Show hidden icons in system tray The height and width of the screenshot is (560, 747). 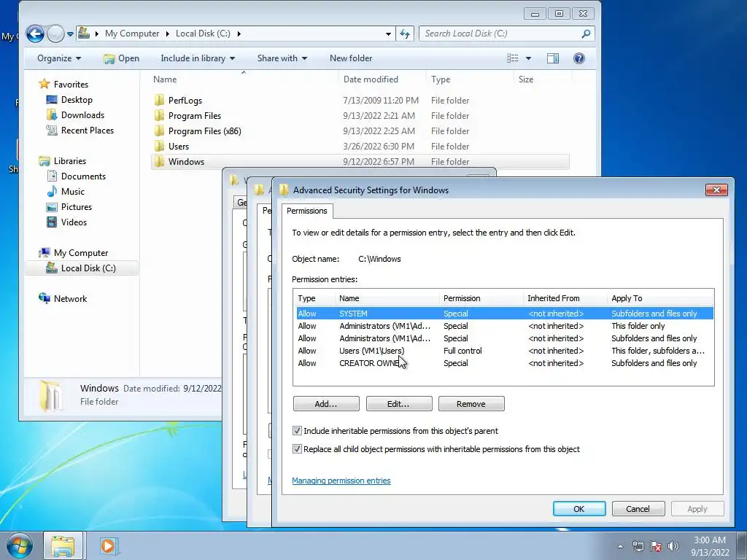tap(620, 546)
